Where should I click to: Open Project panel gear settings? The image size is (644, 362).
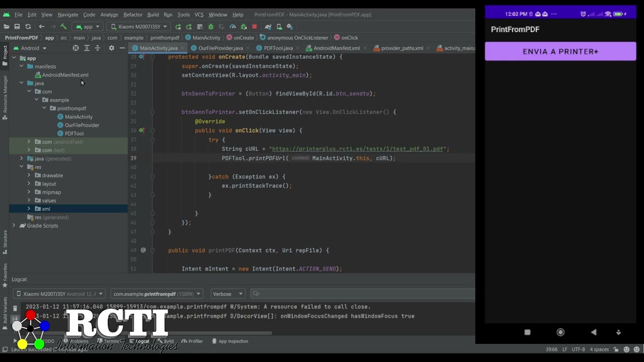111,48
